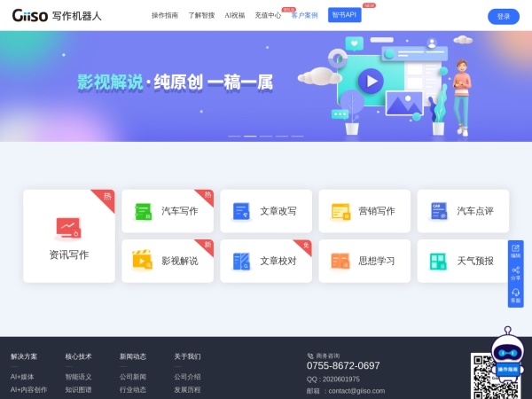The width and height of the screenshot is (532, 399).
Task: Click the play button on banner illustration
Action: click(x=371, y=81)
